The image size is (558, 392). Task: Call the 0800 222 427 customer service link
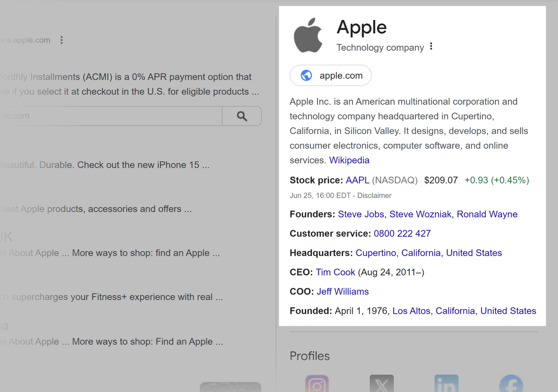point(402,233)
